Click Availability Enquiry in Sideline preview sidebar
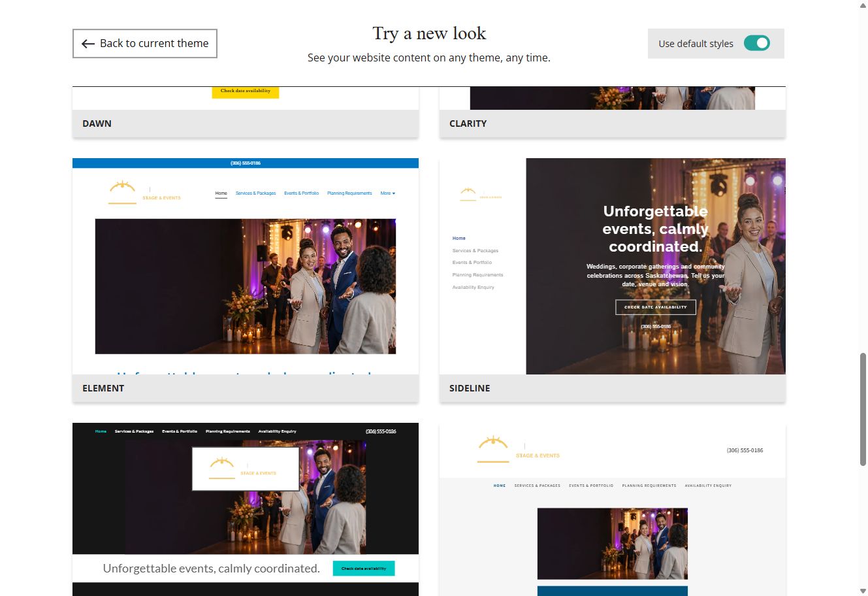This screenshot has width=868, height=596. tap(474, 288)
